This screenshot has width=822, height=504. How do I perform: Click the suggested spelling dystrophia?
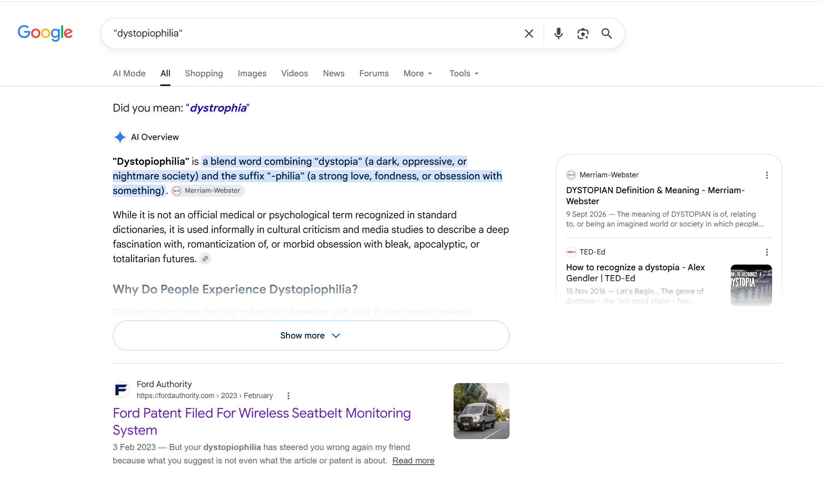pos(218,108)
